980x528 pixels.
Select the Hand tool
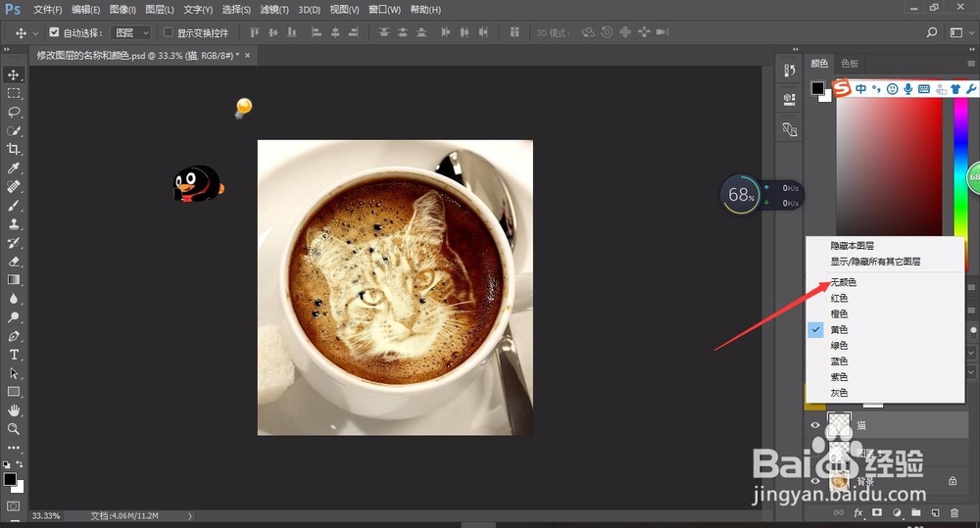[13, 410]
